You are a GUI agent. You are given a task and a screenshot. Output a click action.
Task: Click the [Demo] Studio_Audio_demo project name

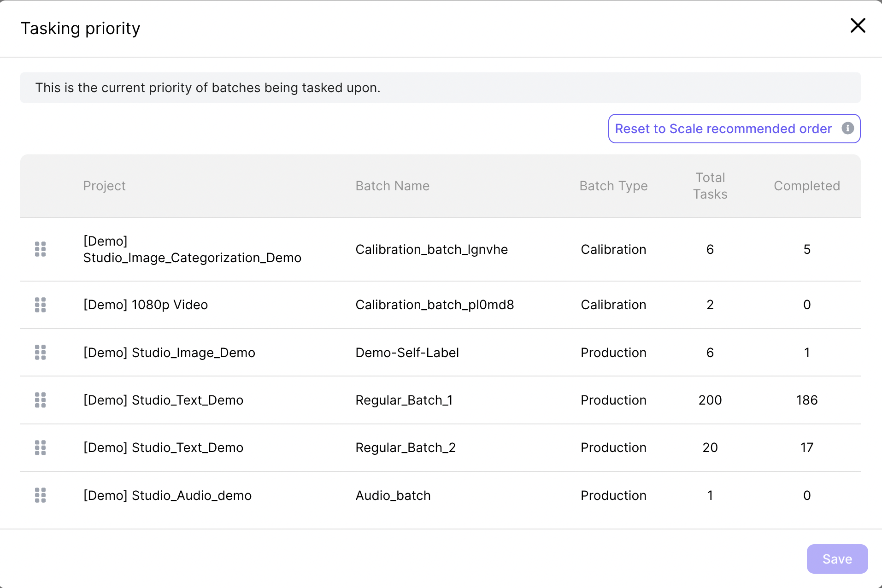[167, 495]
